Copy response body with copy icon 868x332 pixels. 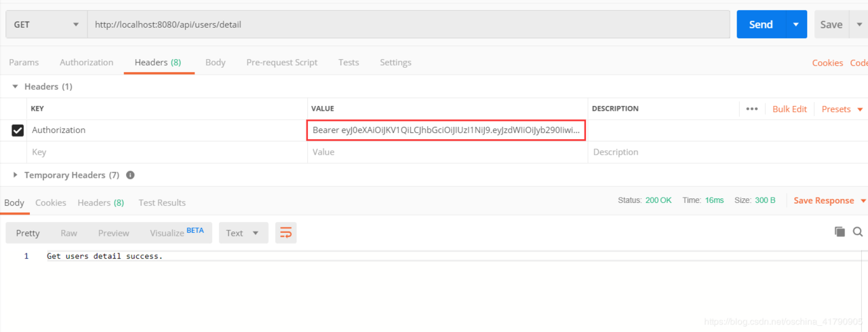tap(840, 232)
